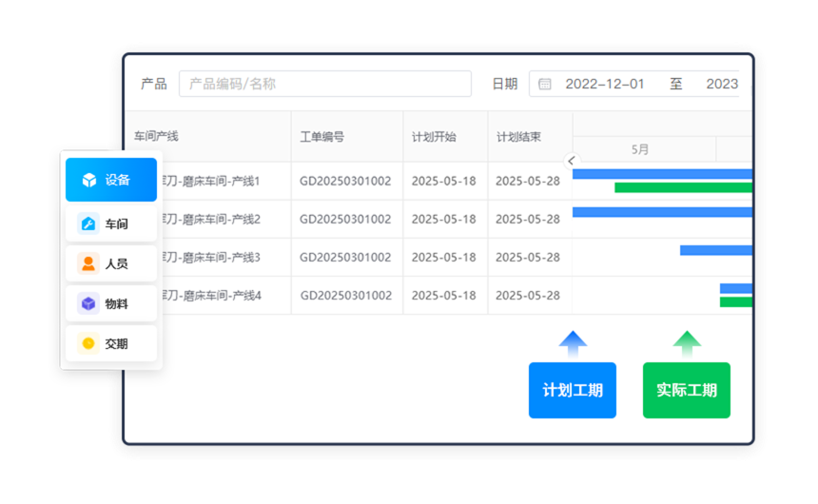Screen dimensions: 818x504
Task: Click the end date starting with 2023
Action: pyautogui.click(x=722, y=84)
